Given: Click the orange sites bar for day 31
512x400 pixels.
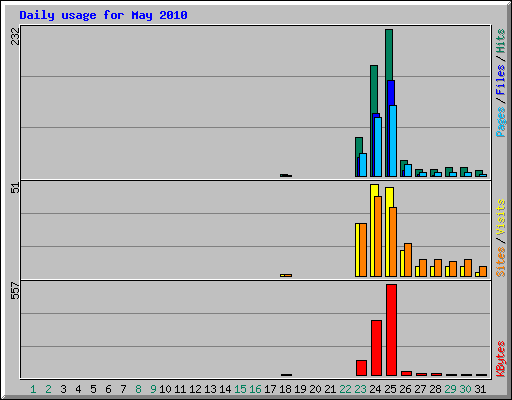Looking at the screenshot, I should [x=483, y=271].
